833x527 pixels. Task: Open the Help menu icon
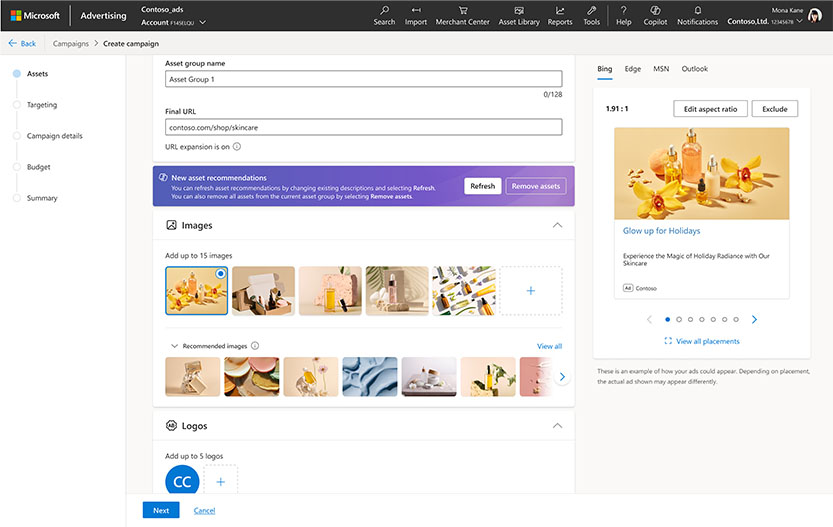(x=624, y=10)
